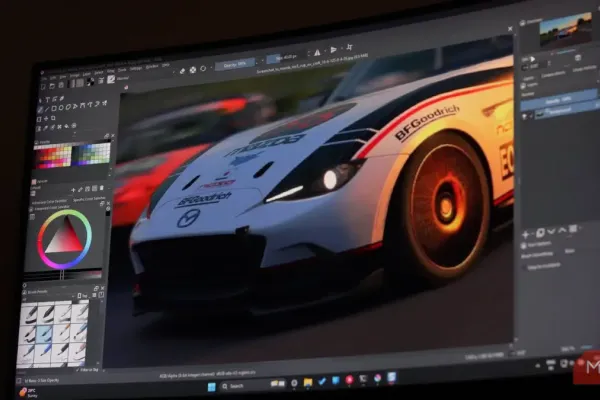Open the Layer menu
The height and width of the screenshot is (400, 600).
(87, 74)
